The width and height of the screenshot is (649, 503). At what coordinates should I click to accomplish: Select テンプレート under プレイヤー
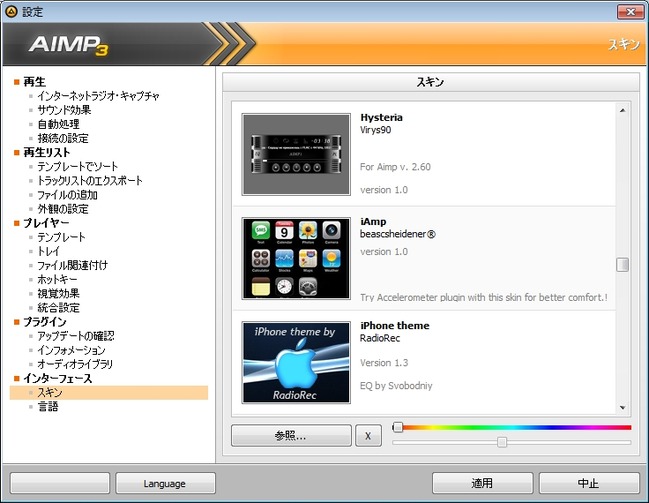click(x=61, y=237)
